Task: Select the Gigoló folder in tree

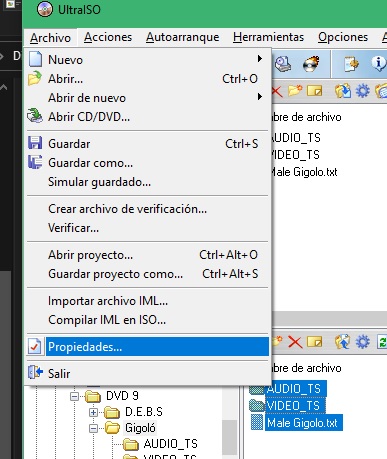Action: pyautogui.click(x=140, y=428)
